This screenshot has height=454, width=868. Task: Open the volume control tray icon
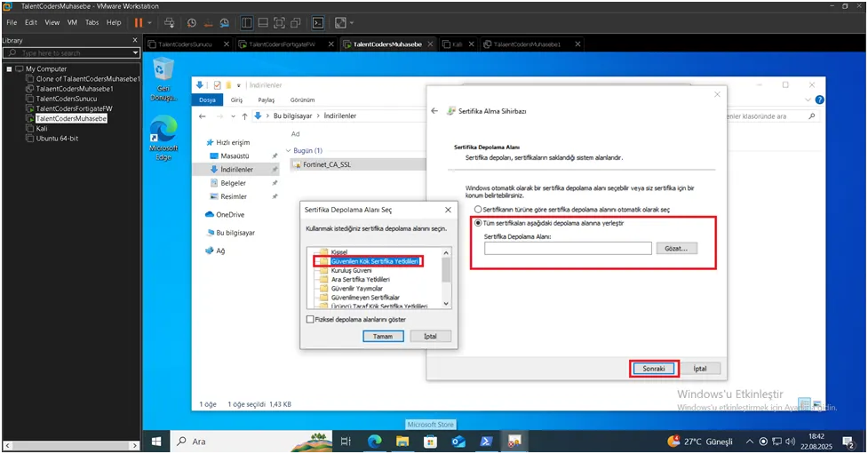[790, 442]
